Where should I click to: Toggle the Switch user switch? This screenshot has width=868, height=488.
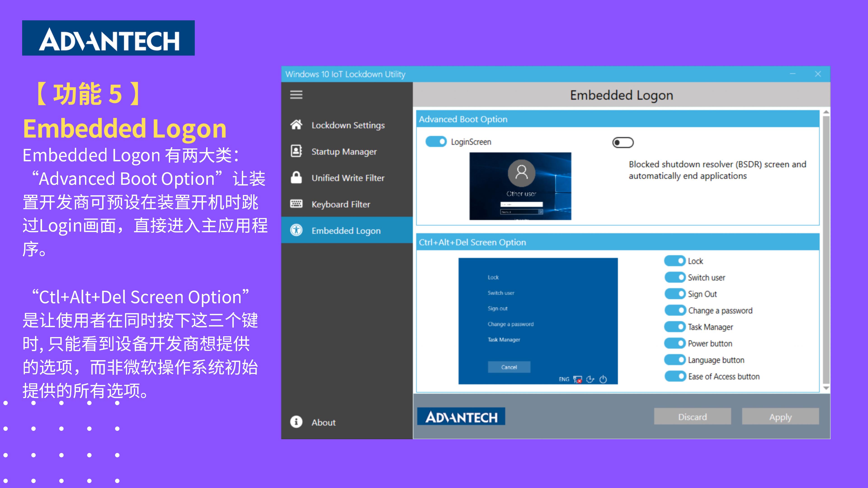675,277
